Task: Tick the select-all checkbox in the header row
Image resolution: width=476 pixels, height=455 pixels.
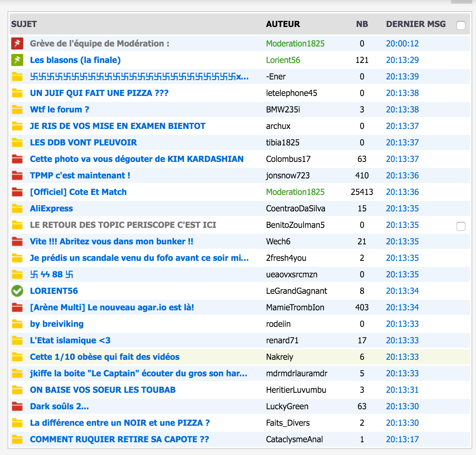Action: point(461,25)
